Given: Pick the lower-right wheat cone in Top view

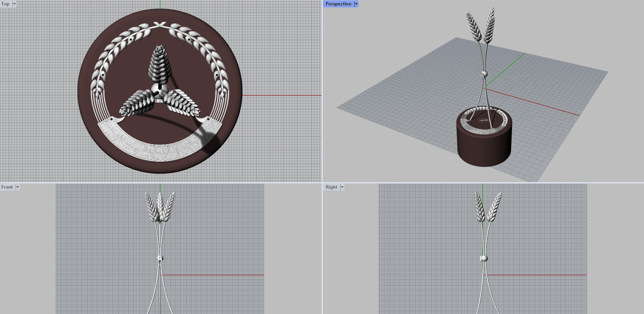Looking at the screenshot, I should click(182, 103).
